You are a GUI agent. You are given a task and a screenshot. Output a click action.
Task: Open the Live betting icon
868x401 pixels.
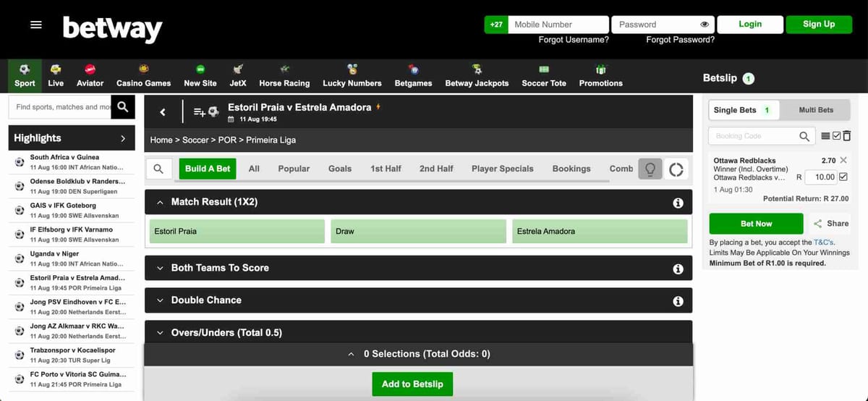56,69
